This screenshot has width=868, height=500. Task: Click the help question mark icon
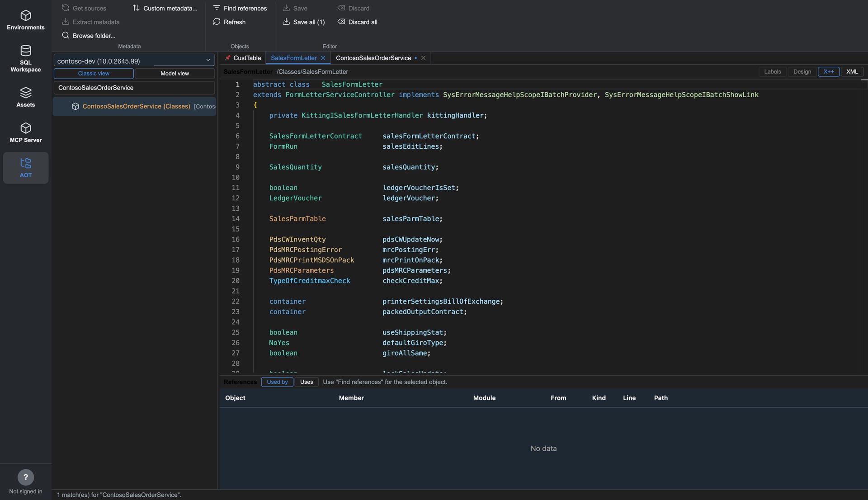(26, 477)
